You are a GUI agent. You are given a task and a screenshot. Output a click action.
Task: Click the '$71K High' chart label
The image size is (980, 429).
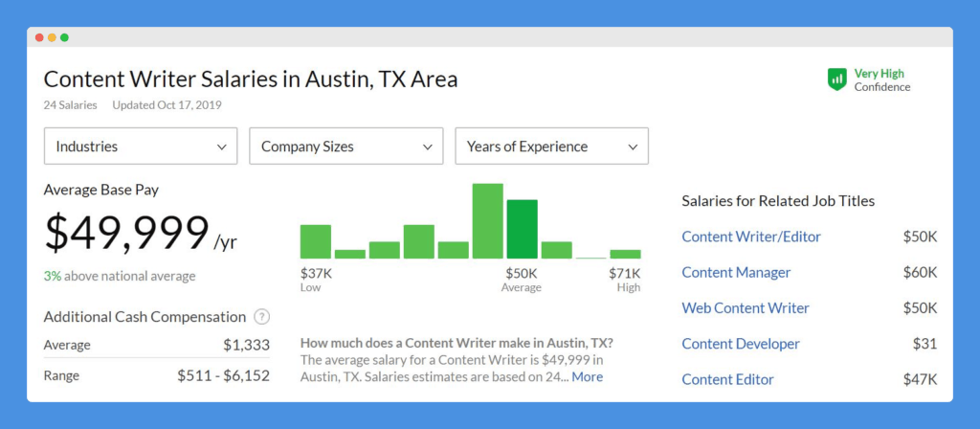(x=625, y=281)
